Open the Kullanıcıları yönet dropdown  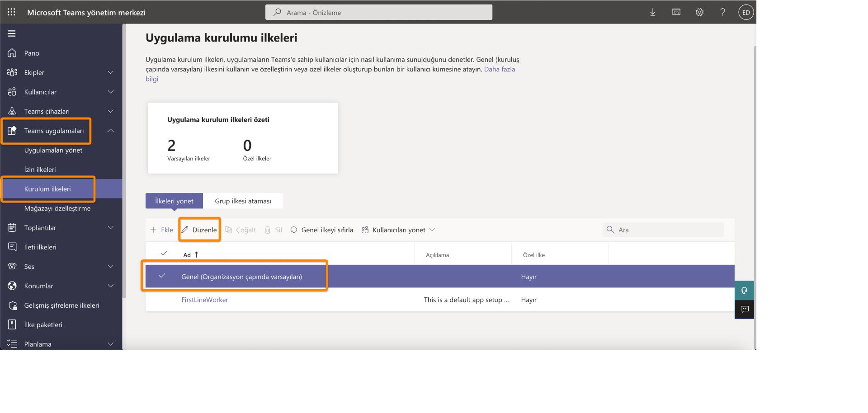pos(398,230)
